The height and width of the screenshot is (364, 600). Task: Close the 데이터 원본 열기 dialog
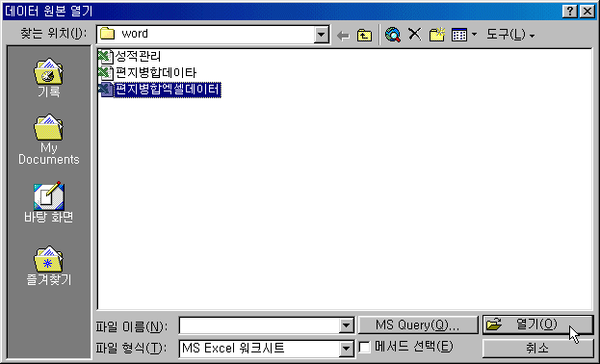587,12
